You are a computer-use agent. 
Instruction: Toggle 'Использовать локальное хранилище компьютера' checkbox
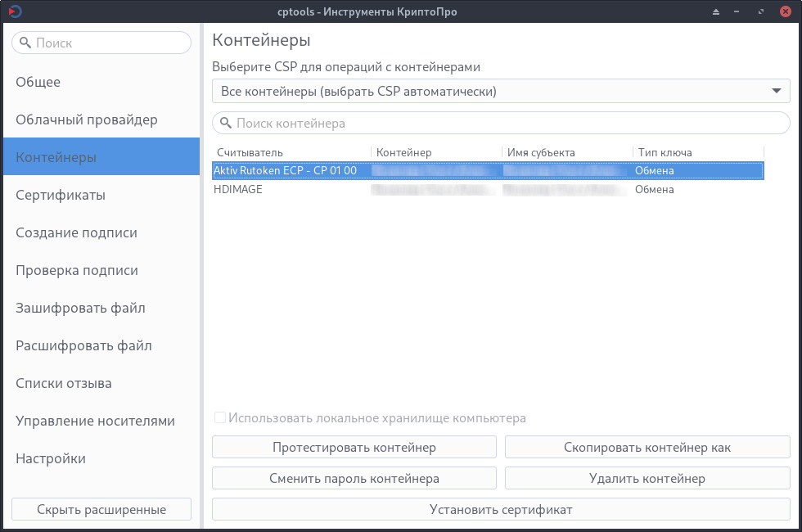[220, 418]
